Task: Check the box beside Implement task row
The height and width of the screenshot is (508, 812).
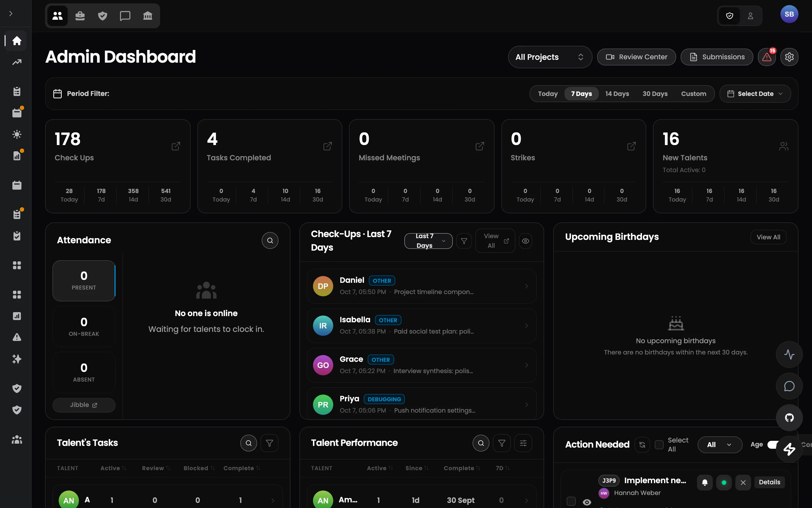Action: tap(571, 501)
